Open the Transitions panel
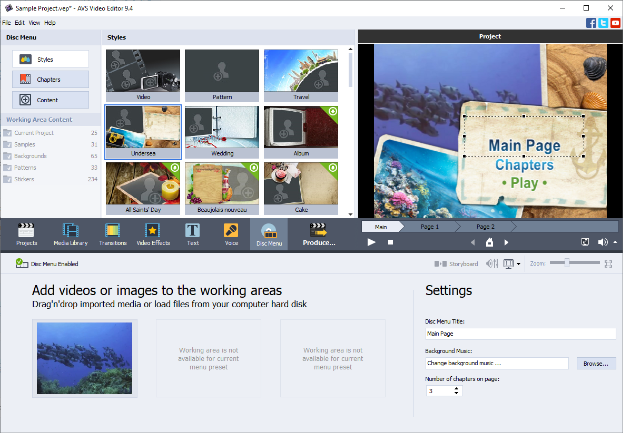The height and width of the screenshot is (434, 624). [113, 234]
